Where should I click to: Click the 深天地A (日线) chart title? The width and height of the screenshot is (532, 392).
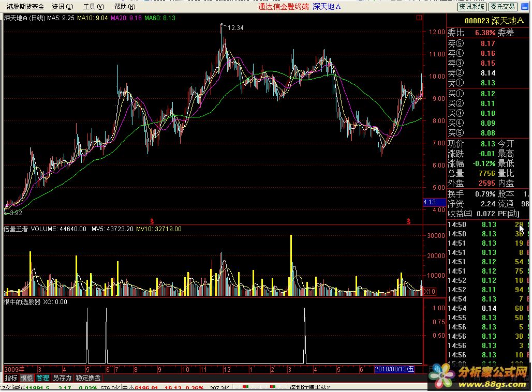24,18
